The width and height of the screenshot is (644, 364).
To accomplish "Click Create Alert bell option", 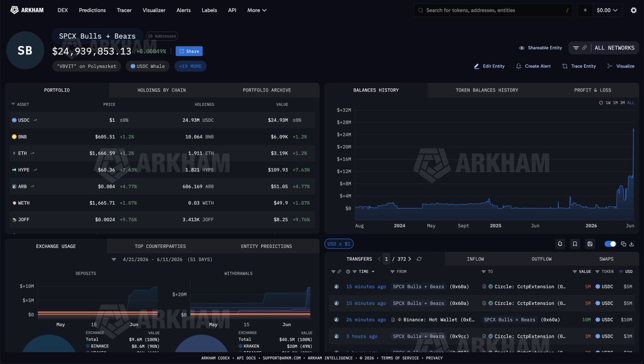I will pyautogui.click(x=533, y=66).
